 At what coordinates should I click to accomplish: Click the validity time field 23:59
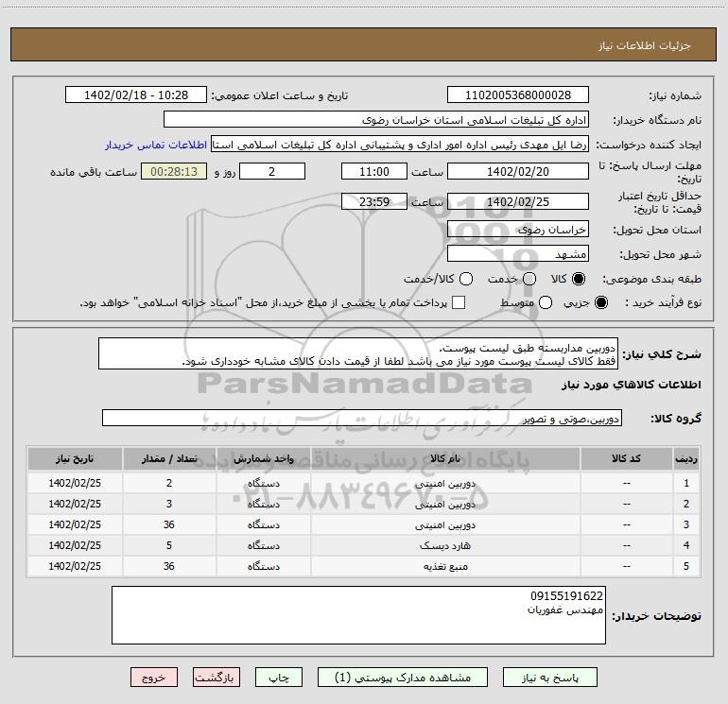click(374, 201)
